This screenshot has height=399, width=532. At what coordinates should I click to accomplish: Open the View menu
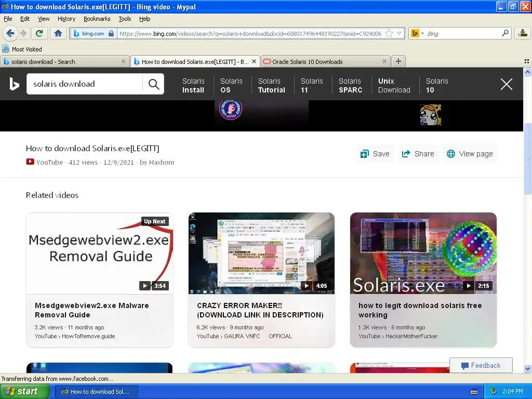coord(44,19)
